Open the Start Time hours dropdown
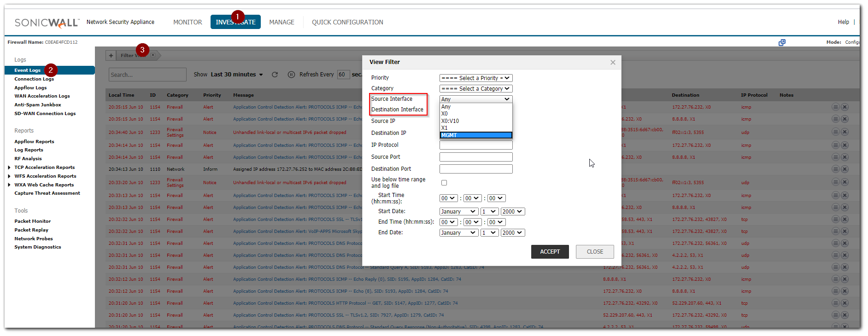868x336 pixels. click(448, 198)
